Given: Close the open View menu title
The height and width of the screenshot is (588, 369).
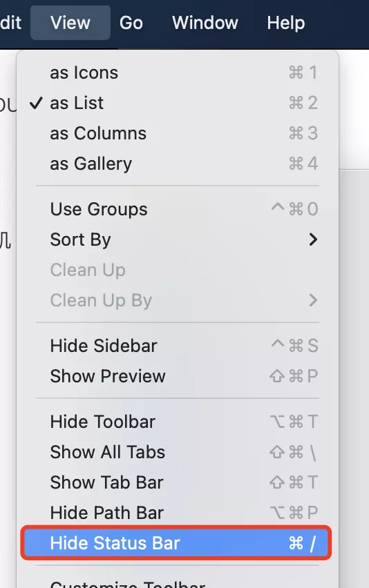Looking at the screenshot, I should click(70, 23).
